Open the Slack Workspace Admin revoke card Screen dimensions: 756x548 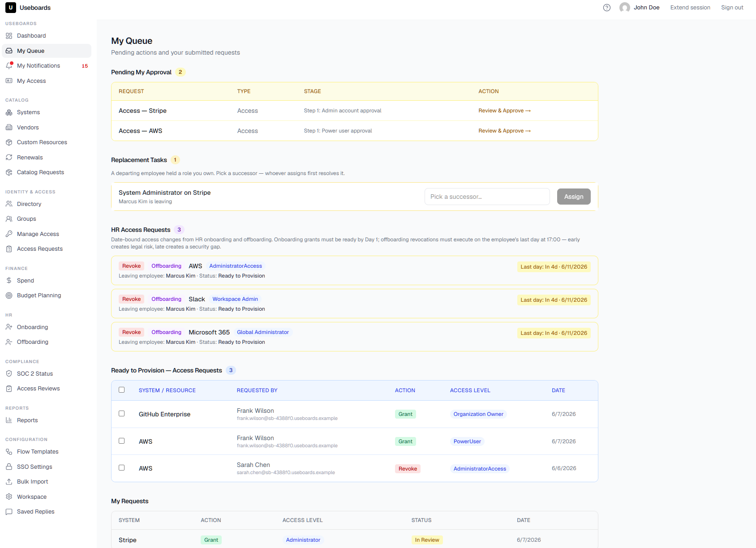[354, 304]
